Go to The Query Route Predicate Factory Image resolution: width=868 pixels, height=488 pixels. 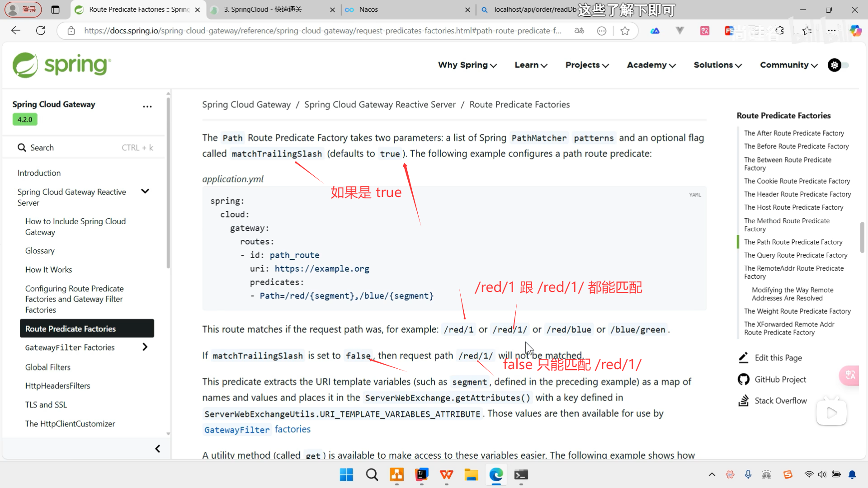(796, 255)
